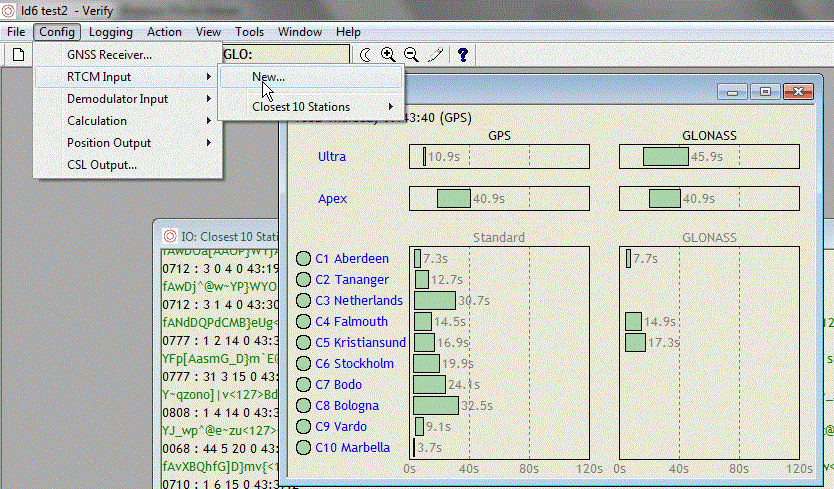Maximize the latency child window

click(765, 92)
